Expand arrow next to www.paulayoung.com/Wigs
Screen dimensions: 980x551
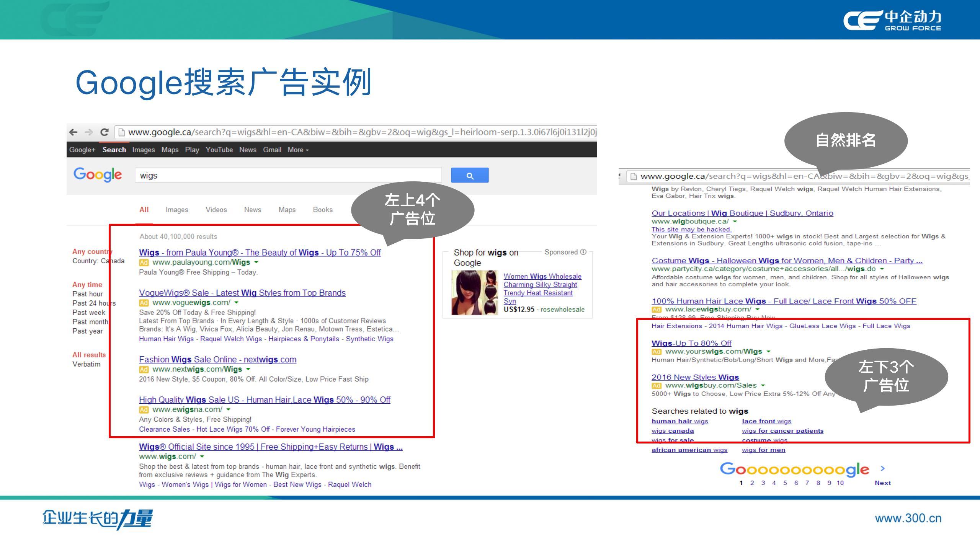tap(256, 262)
